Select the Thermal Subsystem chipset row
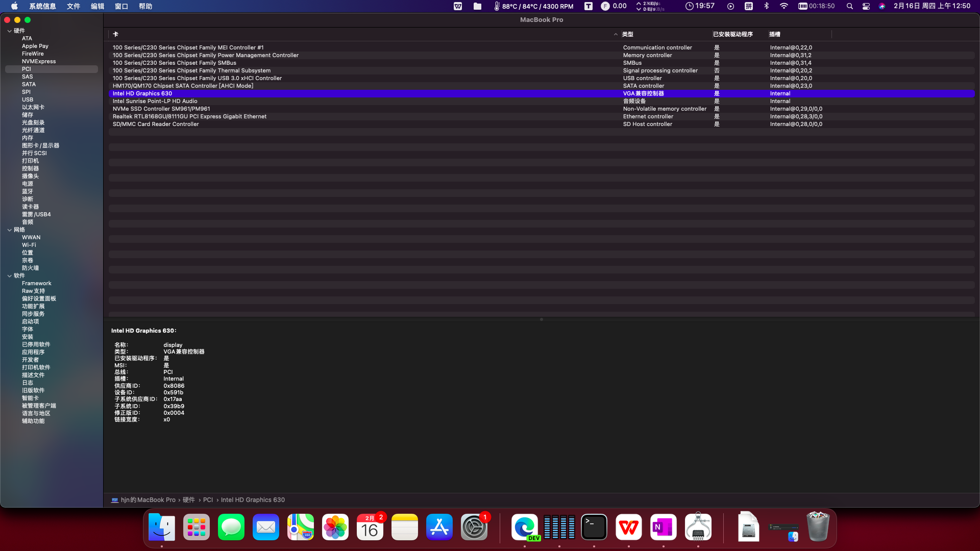This screenshot has height=551, width=980. 542,70
